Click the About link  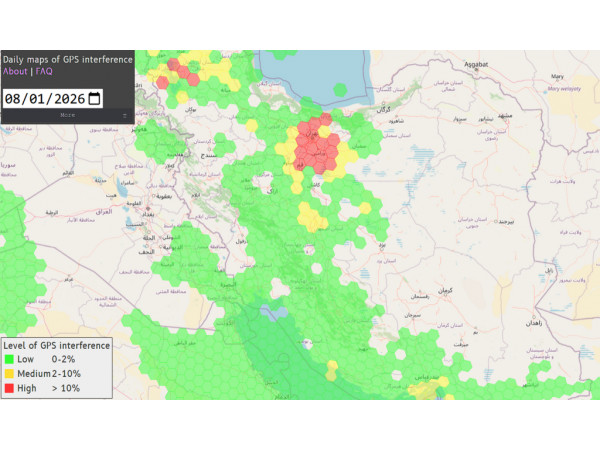(x=15, y=72)
